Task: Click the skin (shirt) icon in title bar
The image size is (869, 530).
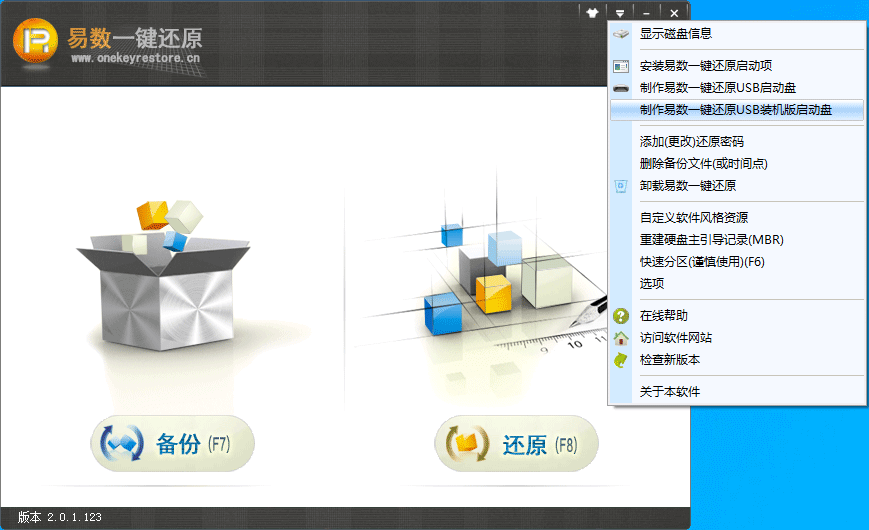Action: point(592,13)
